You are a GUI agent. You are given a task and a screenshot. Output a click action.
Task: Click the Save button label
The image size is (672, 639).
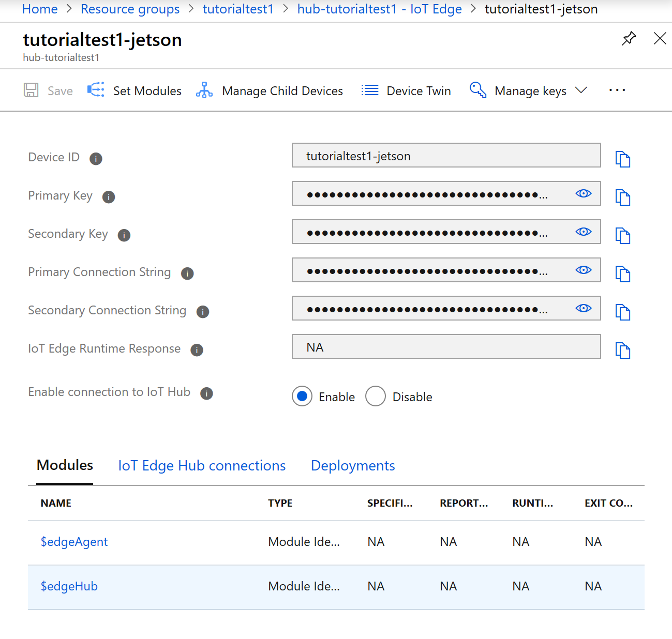(x=60, y=91)
